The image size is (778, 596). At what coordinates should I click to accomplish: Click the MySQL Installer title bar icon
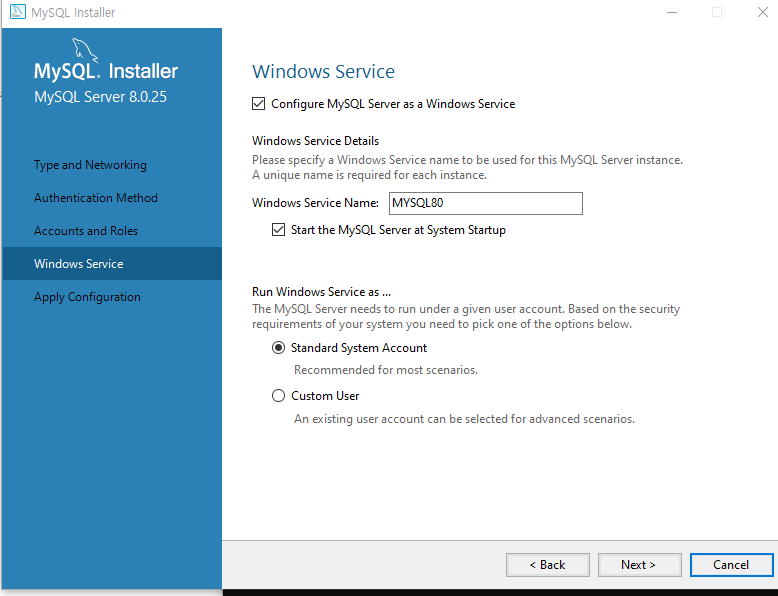click(18, 12)
